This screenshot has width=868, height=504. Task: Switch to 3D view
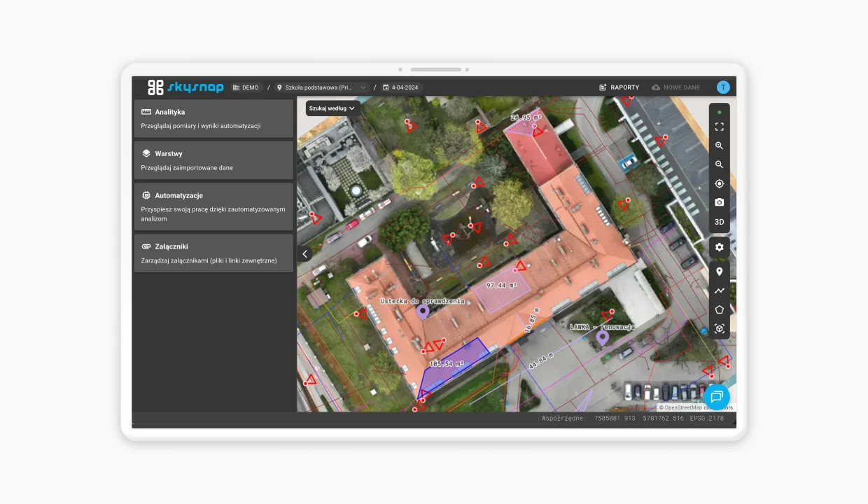click(x=719, y=222)
